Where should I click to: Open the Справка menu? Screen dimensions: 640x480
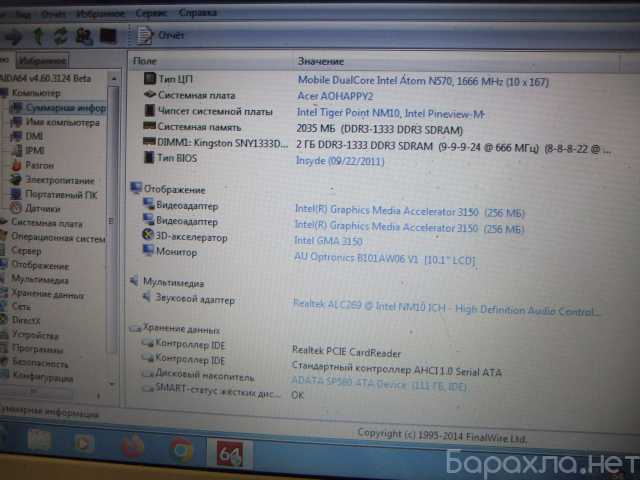[198, 13]
